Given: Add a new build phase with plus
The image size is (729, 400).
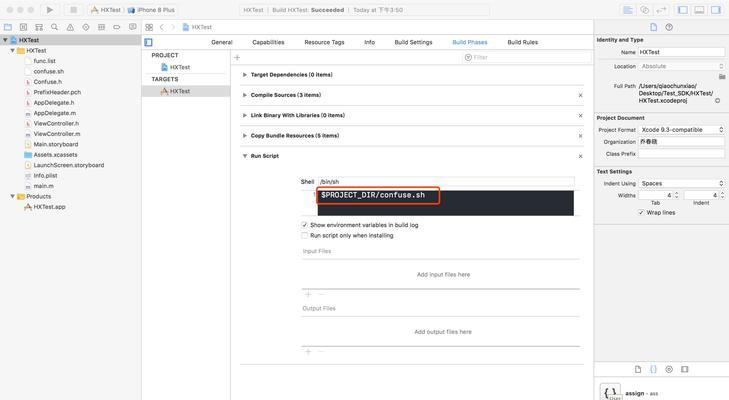Looking at the screenshot, I should pyautogui.click(x=237, y=57).
